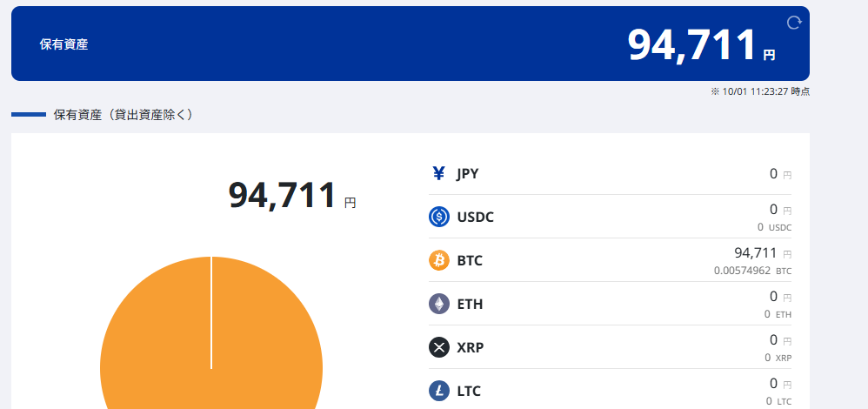The height and width of the screenshot is (409, 868).
Task: Open the JPY asset row label
Action: 468,173
